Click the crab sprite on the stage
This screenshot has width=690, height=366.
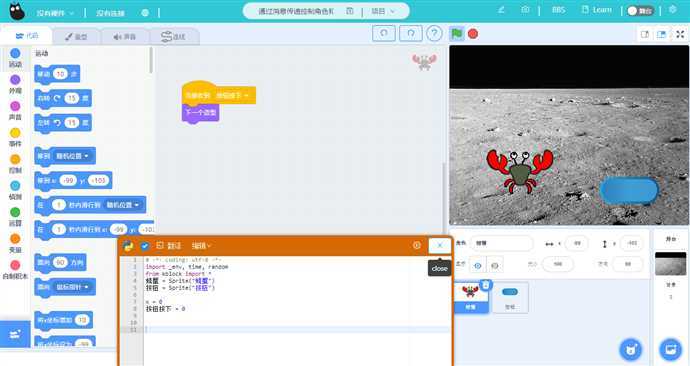point(520,172)
